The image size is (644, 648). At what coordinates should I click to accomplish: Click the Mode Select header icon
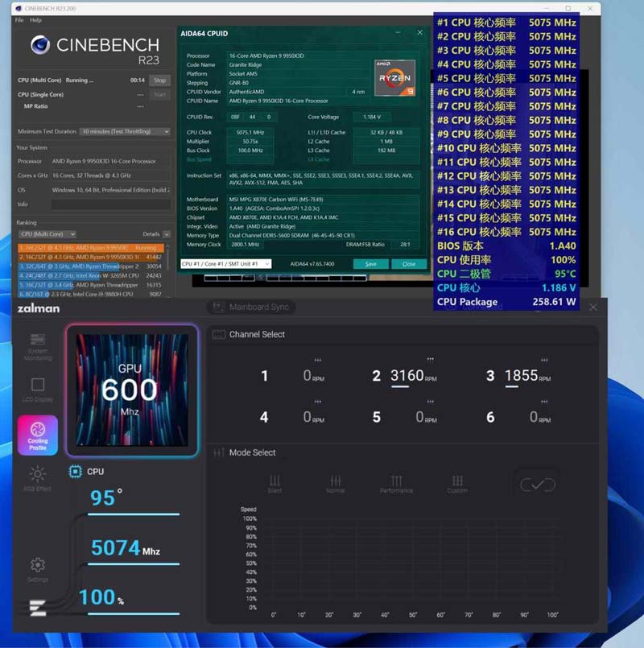click(219, 452)
